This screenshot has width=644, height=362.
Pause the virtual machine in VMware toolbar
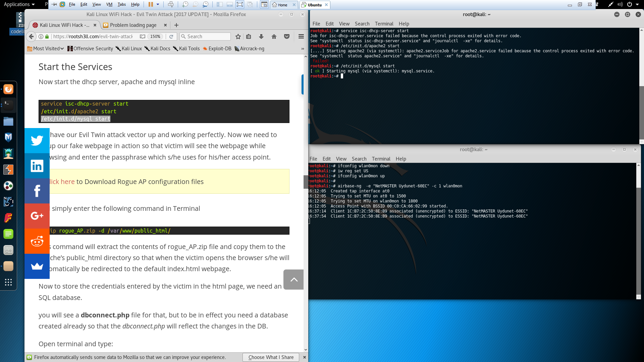point(151,4)
